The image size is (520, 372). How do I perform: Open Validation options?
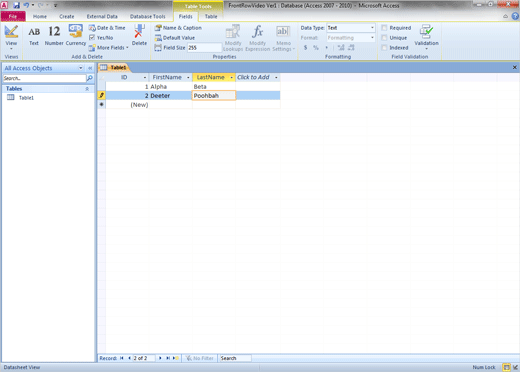point(426,37)
